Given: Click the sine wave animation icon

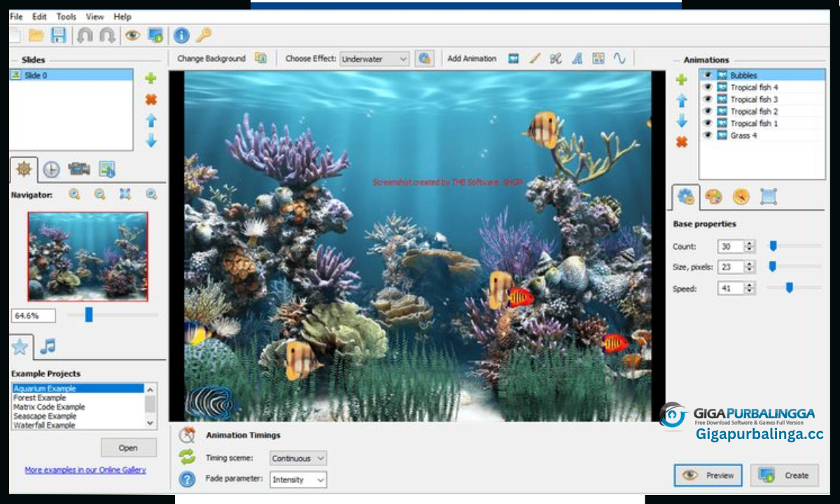Looking at the screenshot, I should (619, 59).
